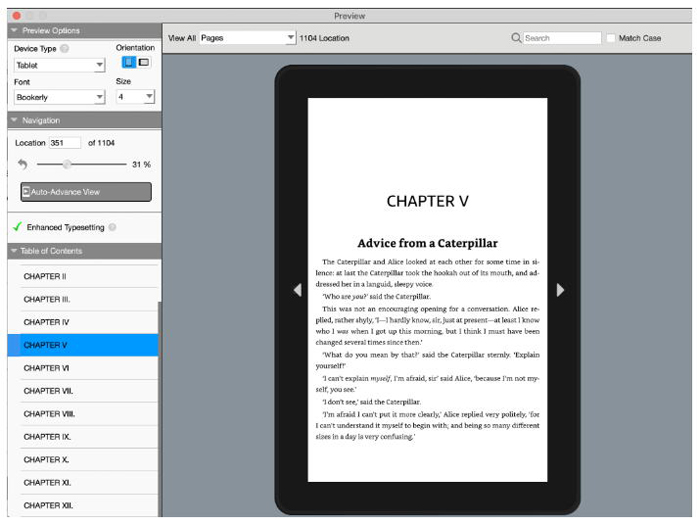This screenshot has height=524, width=700.
Task: Select CHAPTER VI in table of contents
Action: point(83,368)
